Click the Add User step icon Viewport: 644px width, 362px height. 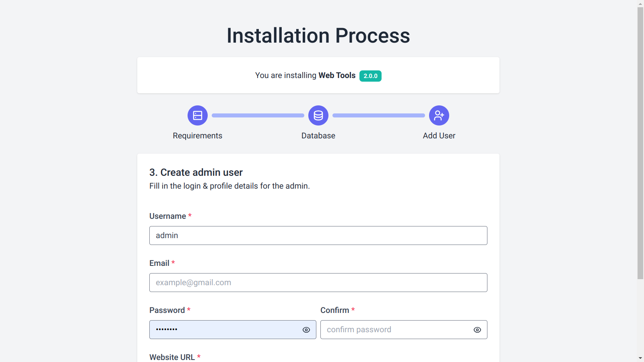[439, 115]
